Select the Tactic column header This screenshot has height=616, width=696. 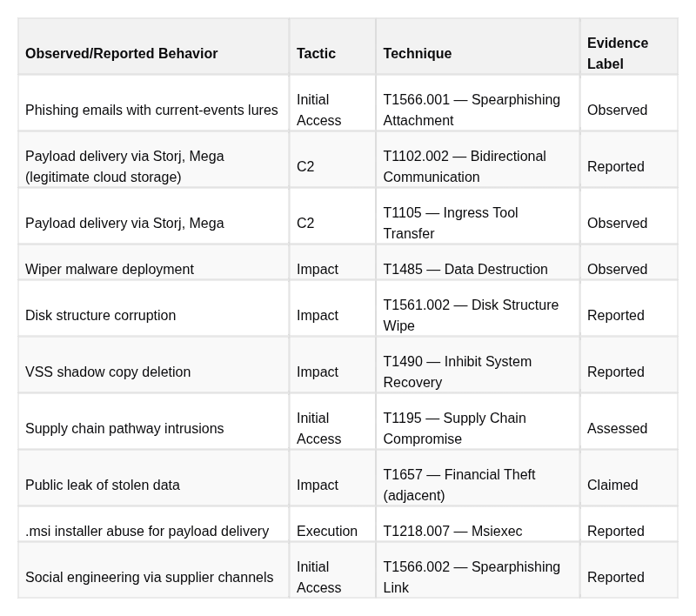pos(332,47)
